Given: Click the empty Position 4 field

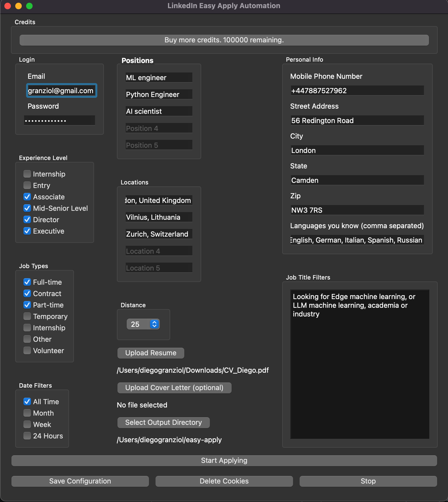Looking at the screenshot, I should 159,128.
